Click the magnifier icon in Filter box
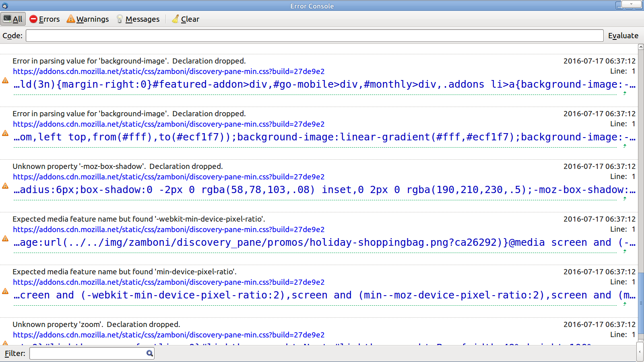This screenshot has height=362, width=644. [x=150, y=353]
